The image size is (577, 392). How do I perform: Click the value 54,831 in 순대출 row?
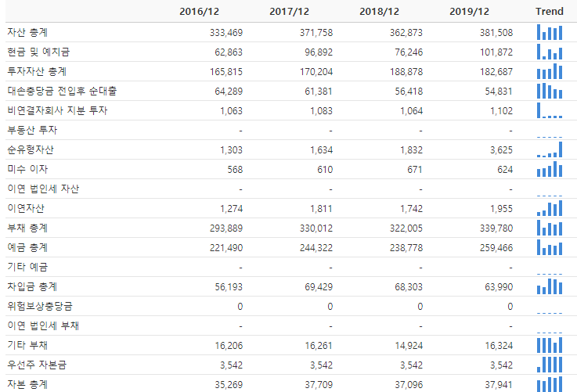499,92
